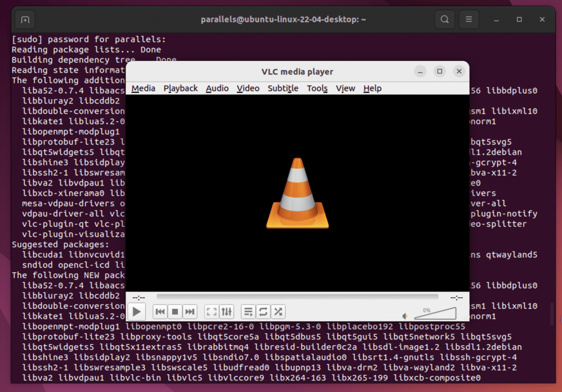Screen dimensions: 562x392
Task: Open terminal search magnifier icon
Action: click(x=444, y=20)
